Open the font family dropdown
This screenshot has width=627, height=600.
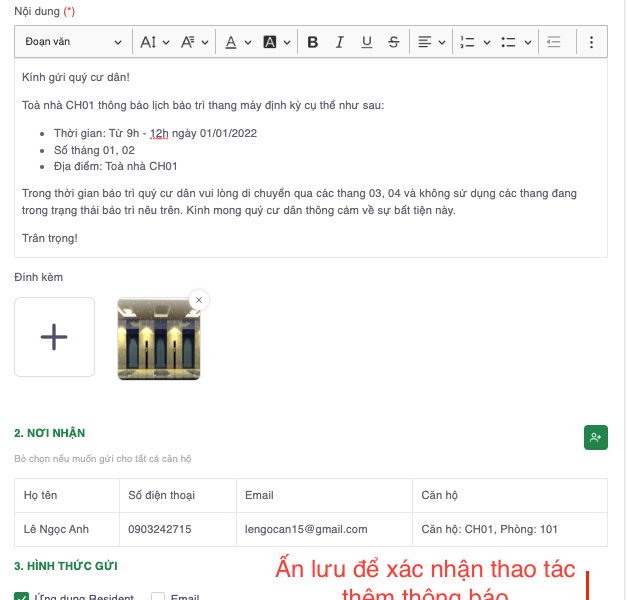click(x=195, y=42)
